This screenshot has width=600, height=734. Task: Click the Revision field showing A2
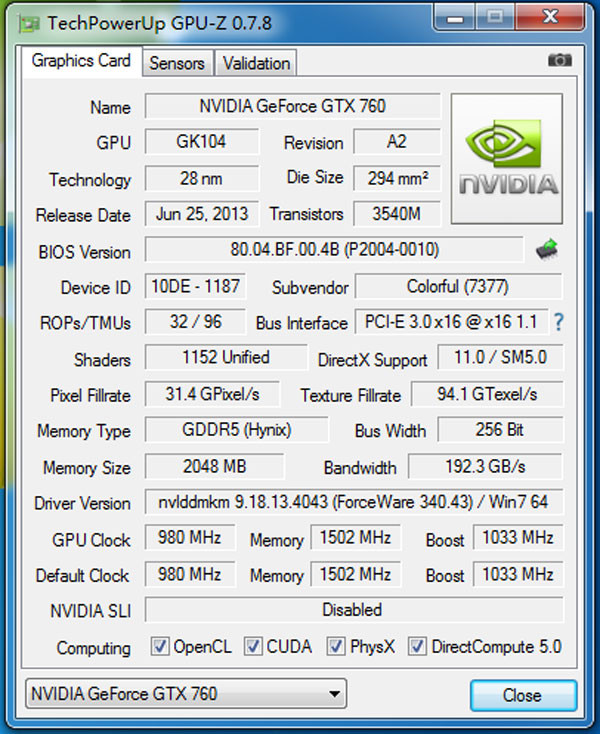point(397,142)
